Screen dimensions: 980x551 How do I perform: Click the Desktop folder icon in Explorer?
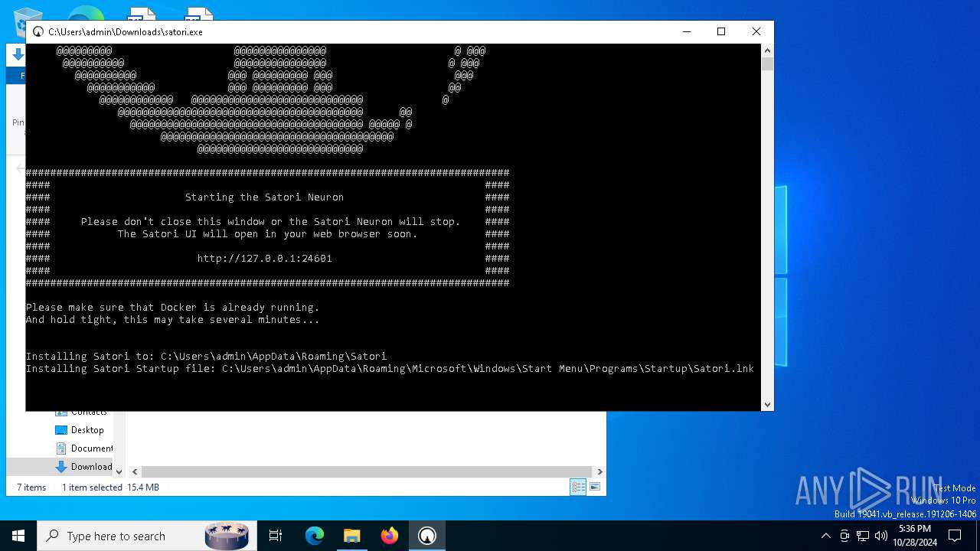coord(61,430)
